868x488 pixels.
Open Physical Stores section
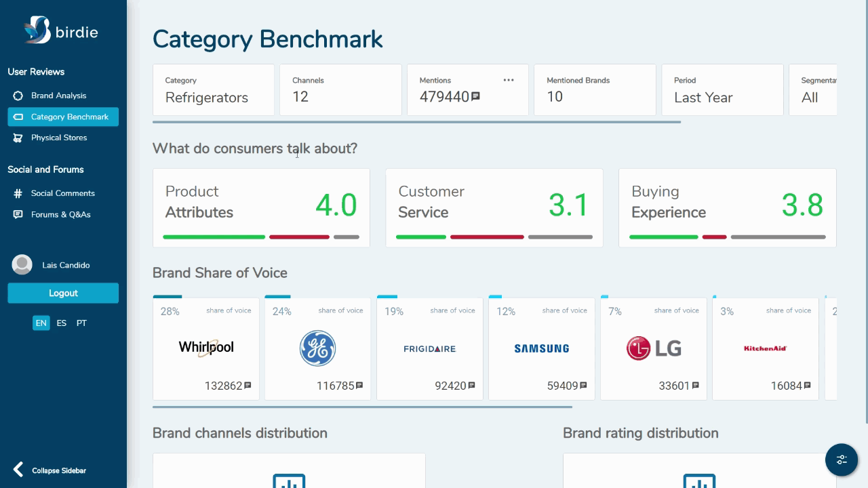pos(59,138)
